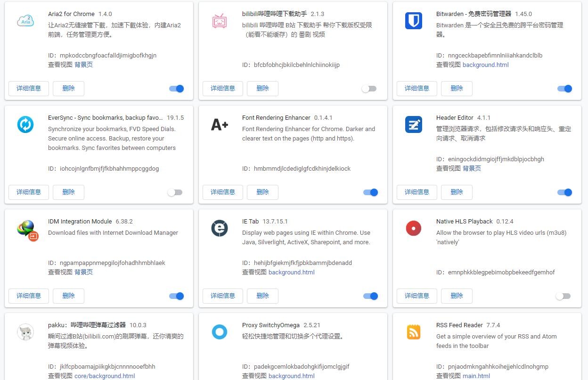Open details for Bitwarden extension
Screen dimensions: 588x380
pyautogui.click(x=417, y=88)
